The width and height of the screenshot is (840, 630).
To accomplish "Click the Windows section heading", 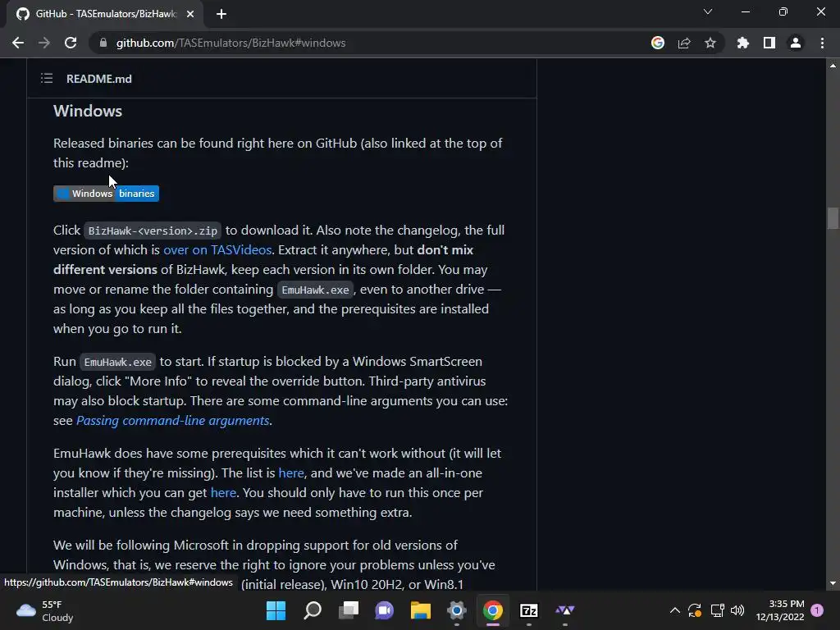I will coord(88,111).
